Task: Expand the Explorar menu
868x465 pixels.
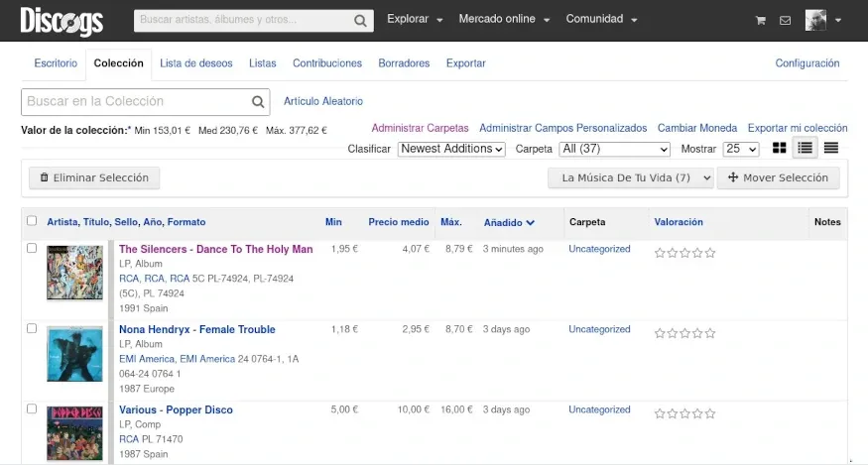Action: [415, 19]
